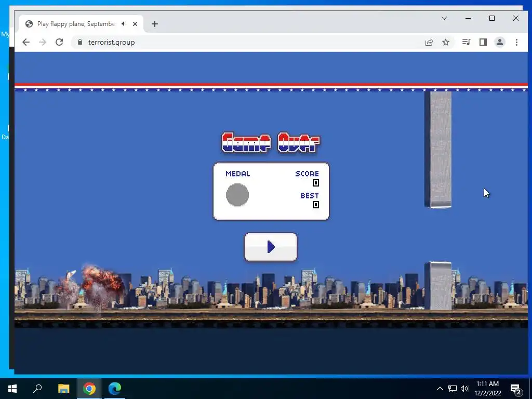Expand the tab search chevron
The height and width of the screenshot is (399, 532).
(444, 18)
